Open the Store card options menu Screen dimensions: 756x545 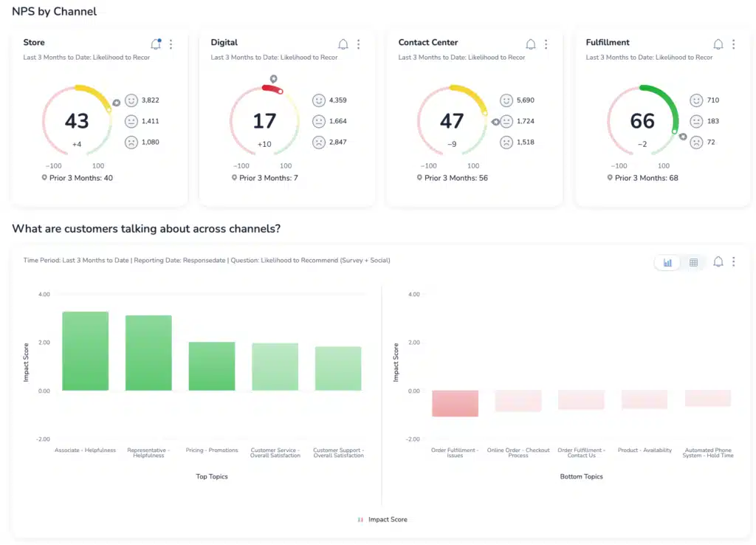171,44
